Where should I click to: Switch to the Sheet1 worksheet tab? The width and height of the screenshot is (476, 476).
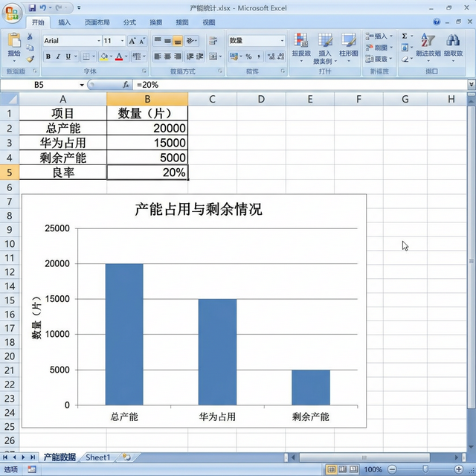[97, 457]
